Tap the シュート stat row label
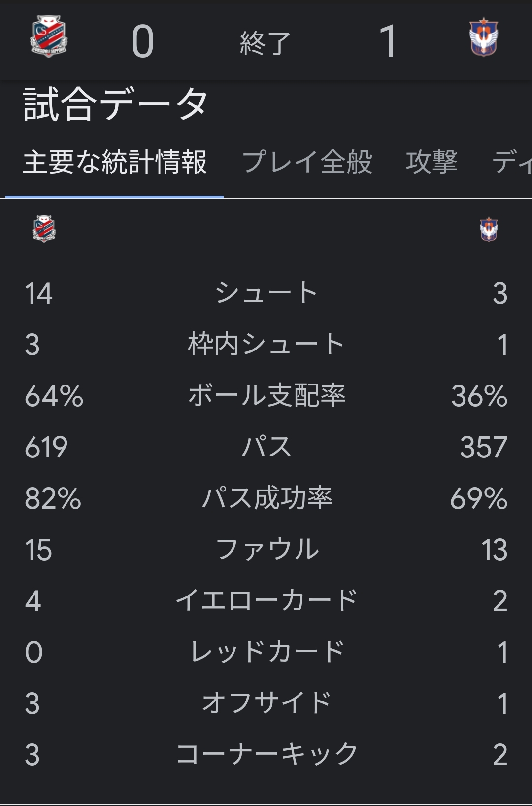Screen dimensions: 532x806 [x=266, y=292]
